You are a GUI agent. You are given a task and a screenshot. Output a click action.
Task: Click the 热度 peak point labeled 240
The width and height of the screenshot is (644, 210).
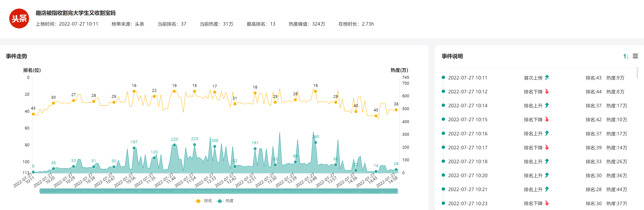[x=315, y=142]
